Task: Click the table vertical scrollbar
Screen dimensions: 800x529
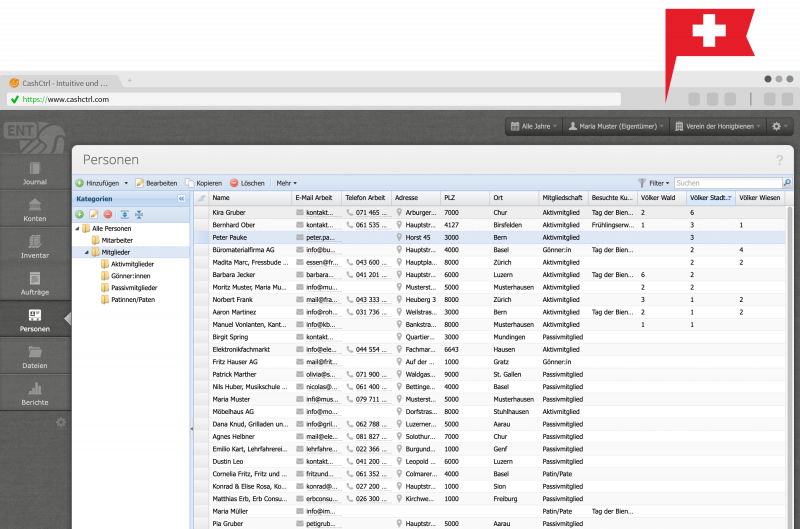Action: (789, 367)
